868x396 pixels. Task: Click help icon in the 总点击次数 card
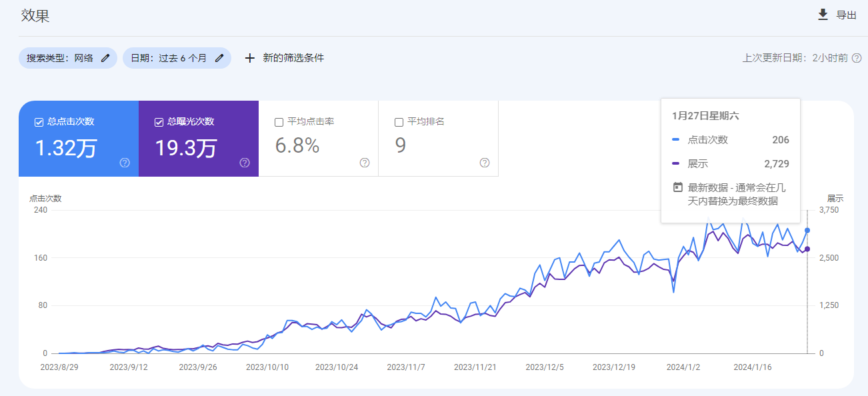125,163
